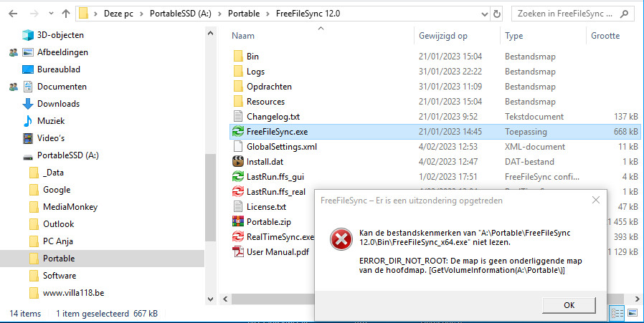Viewport: 644px width, 323px height.
Task: Click navigation pane scroll up arrow
Action: click(x=210, y=34)
